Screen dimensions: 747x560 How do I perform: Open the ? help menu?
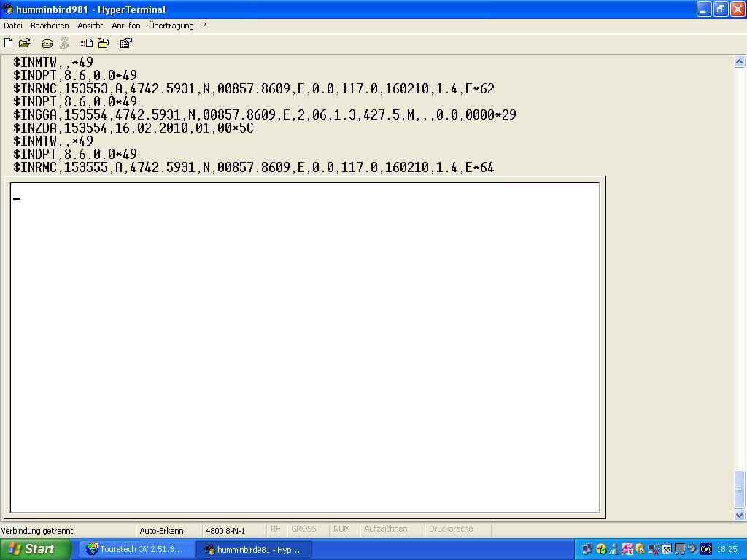click(x=204, y=26)
